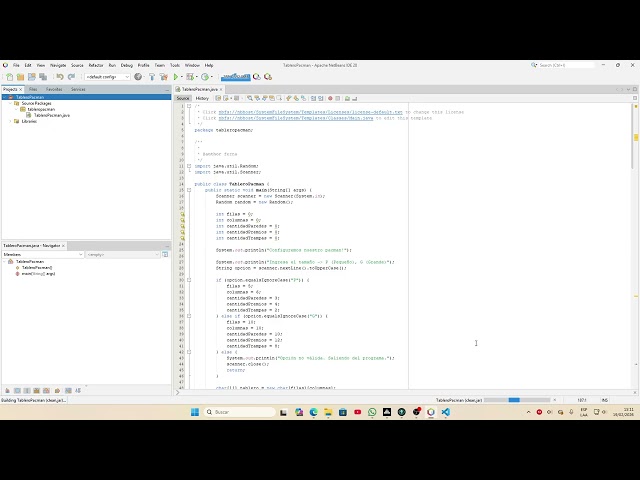This screenshot has width=640, height=480.
Task: Collapse the tableropacman package node
Action: (x=16, y=109)
